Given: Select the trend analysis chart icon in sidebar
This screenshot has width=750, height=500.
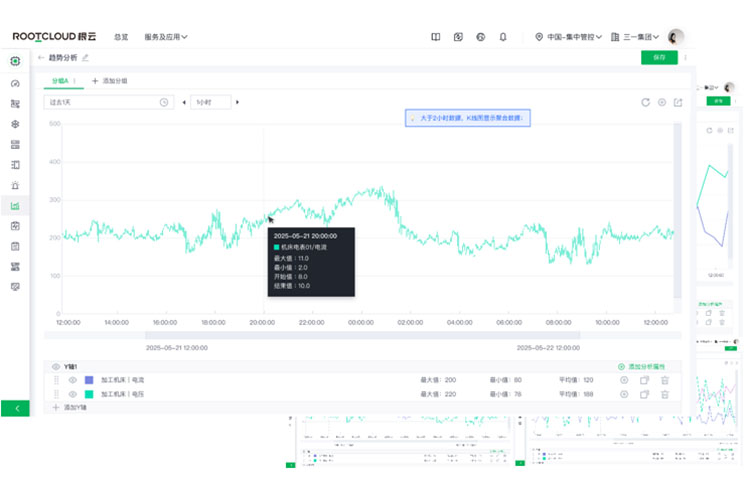Looking at the screenshot, I should tap(15, 206).
